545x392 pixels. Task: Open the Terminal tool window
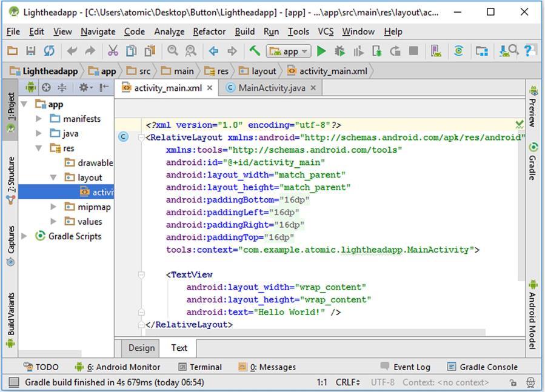tap(200, 367)
